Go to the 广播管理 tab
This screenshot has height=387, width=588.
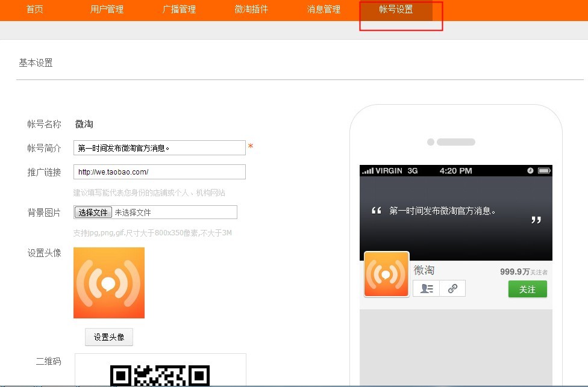click(x=179, y=10)
